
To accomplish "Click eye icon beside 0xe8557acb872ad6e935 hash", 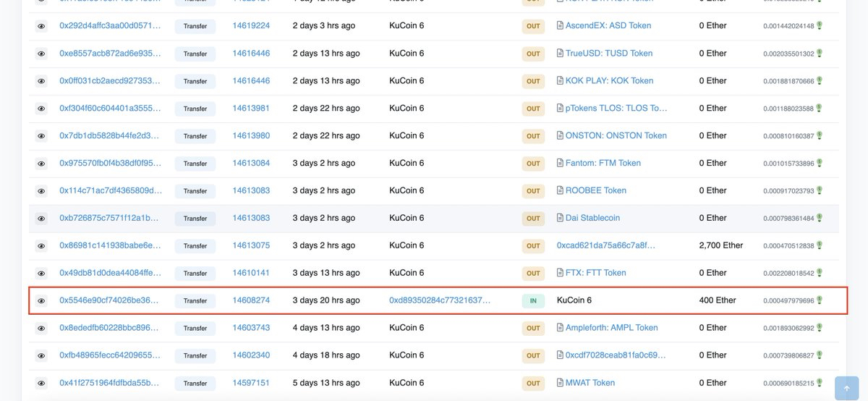I will coord(41,54).
